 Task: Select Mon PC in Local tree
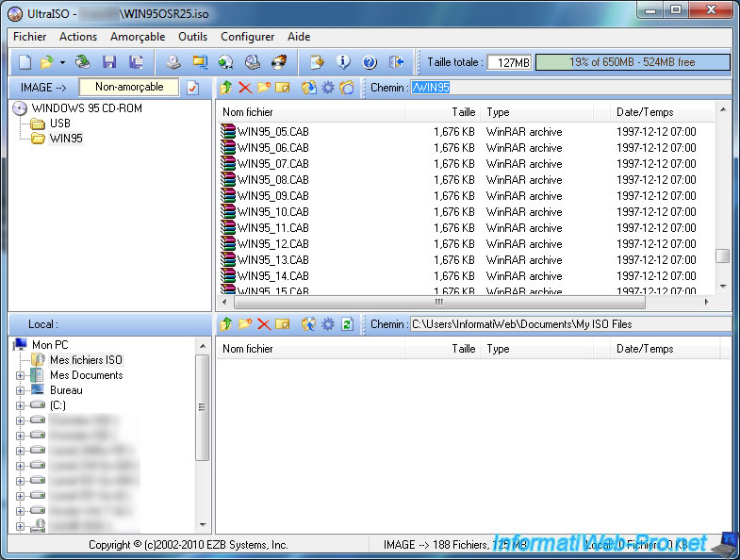[50, 345]
